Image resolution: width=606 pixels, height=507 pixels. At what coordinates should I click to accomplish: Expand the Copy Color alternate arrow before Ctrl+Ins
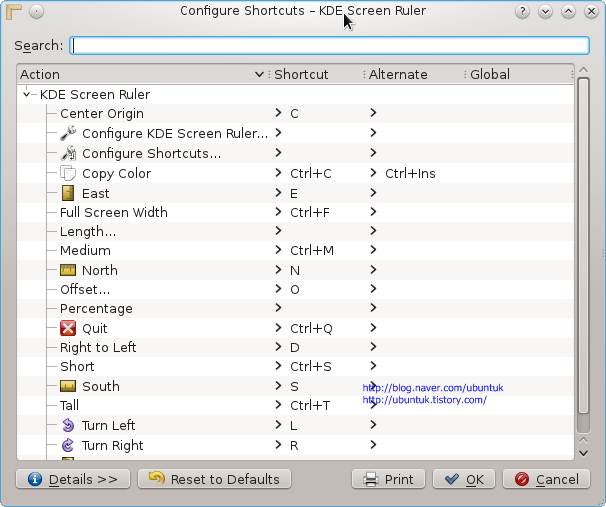(373, 173)
